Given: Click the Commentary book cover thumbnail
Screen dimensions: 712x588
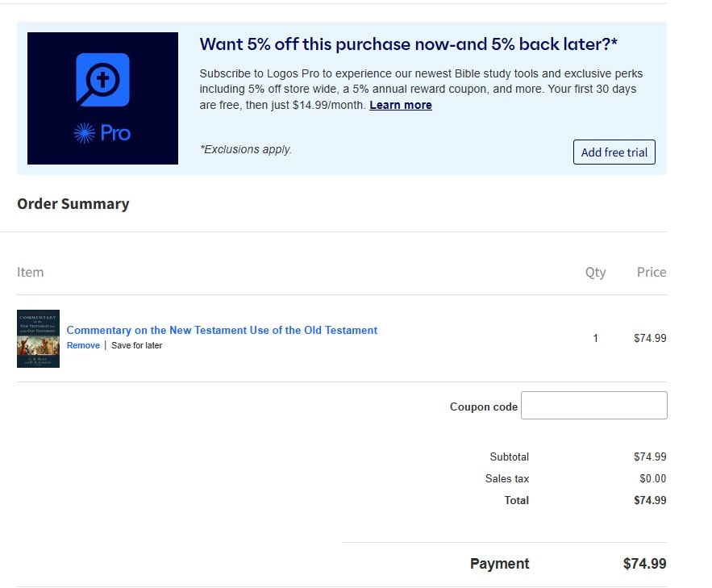Looking at the screenshot, I should (x=38, y=339).
